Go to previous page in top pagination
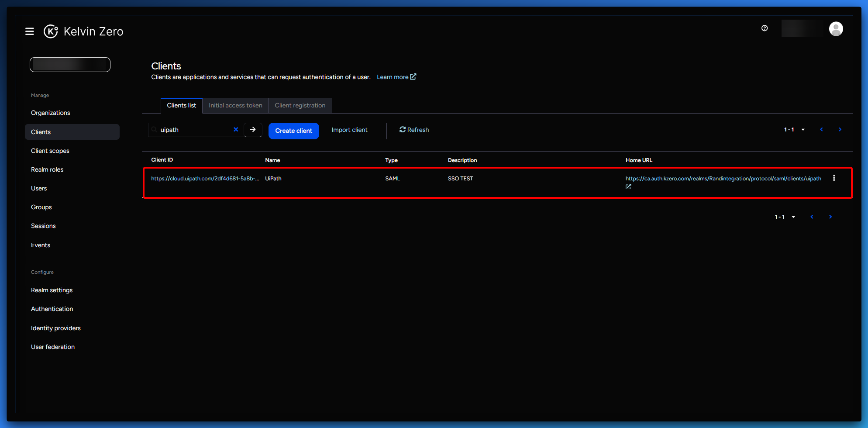Screen dimensions: 868x428 [x=821, y=130]
